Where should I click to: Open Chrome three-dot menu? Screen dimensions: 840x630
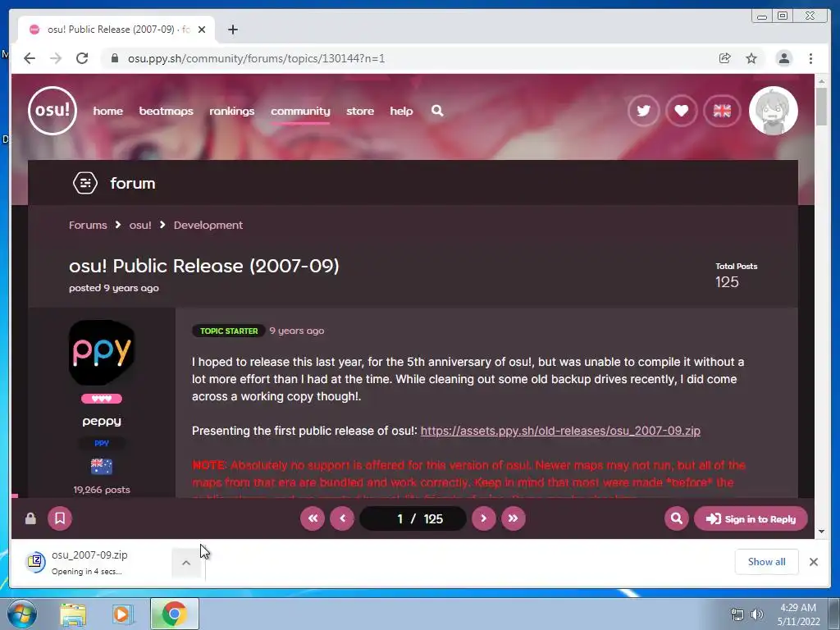click(810, 58)
